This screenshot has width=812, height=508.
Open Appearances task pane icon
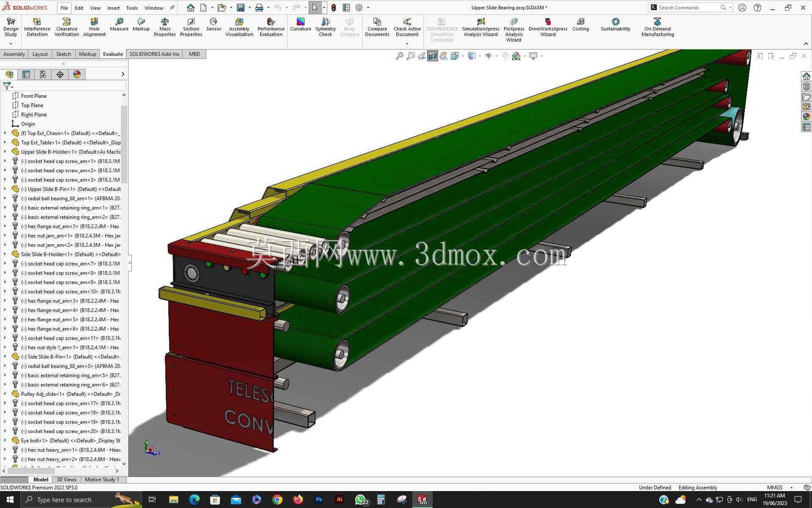click(806, 116)
